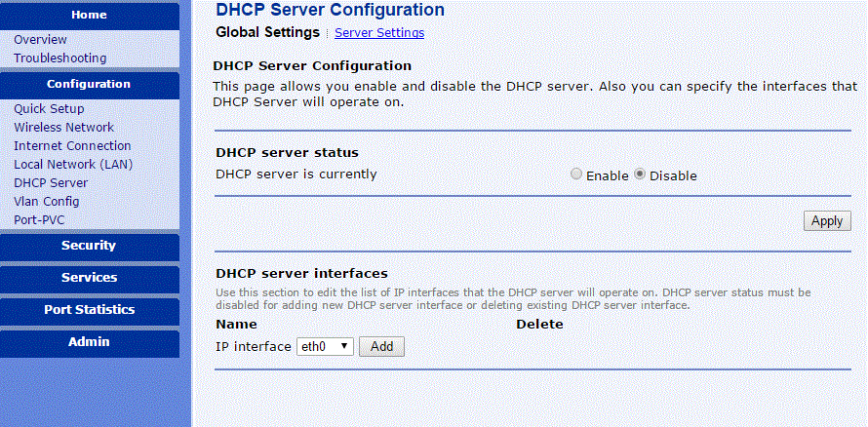This screenshot has height=427, width=868.
Task: Open the Admin section
Action: point(89,342)
